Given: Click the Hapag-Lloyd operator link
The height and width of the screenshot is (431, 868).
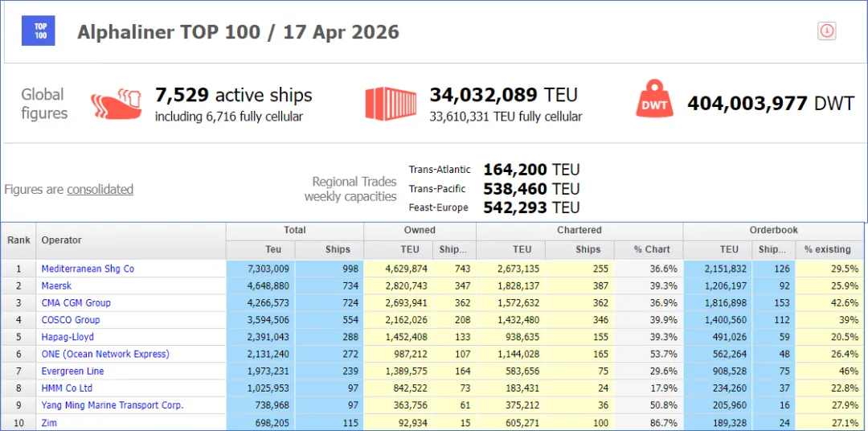Looking at the screenshot, I should [68, 337].
